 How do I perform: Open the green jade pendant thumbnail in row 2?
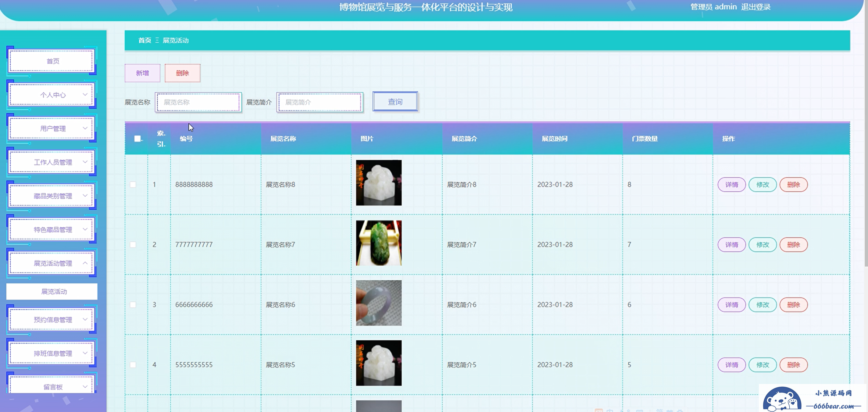click(x=379, y=243)
